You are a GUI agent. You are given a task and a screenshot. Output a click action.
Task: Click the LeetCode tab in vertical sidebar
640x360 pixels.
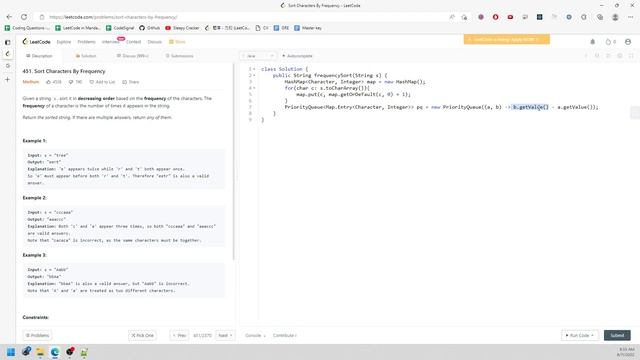point(7,54)
